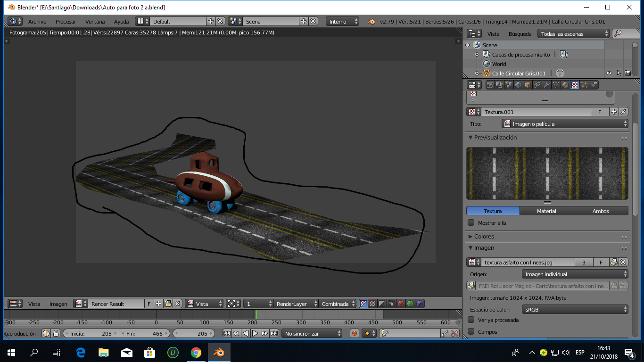Click the red channel display button
The width and height of the screenshot is (644, 362).
pyautogui.click(x=401, y=304)
